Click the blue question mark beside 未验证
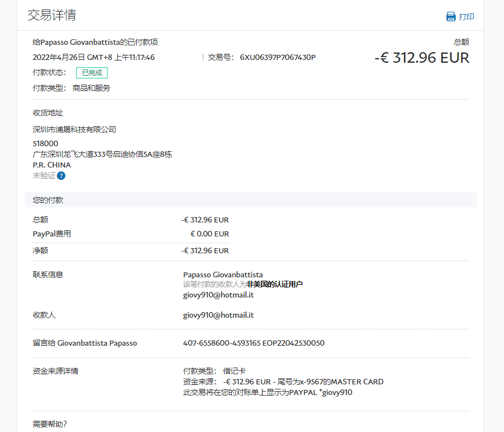This screenshot has height=432, width=504. pyautogui.click(x=61, y=176)
